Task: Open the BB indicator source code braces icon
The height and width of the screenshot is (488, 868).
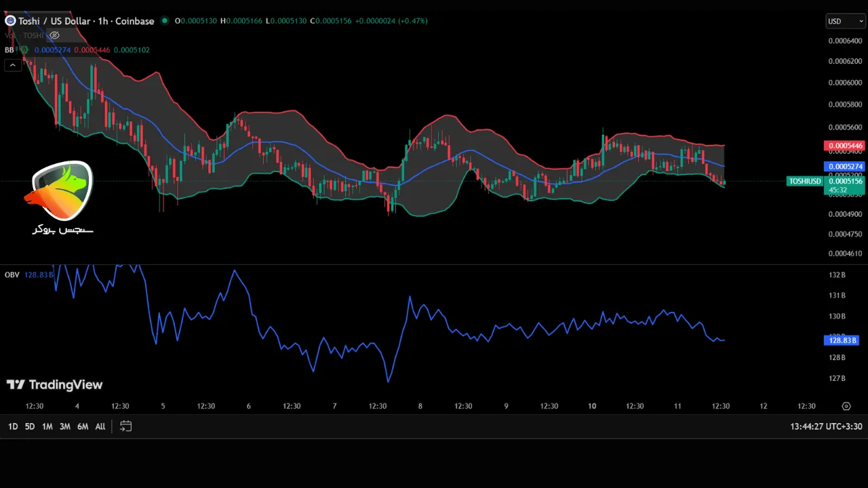Action: tap(24, 50)
